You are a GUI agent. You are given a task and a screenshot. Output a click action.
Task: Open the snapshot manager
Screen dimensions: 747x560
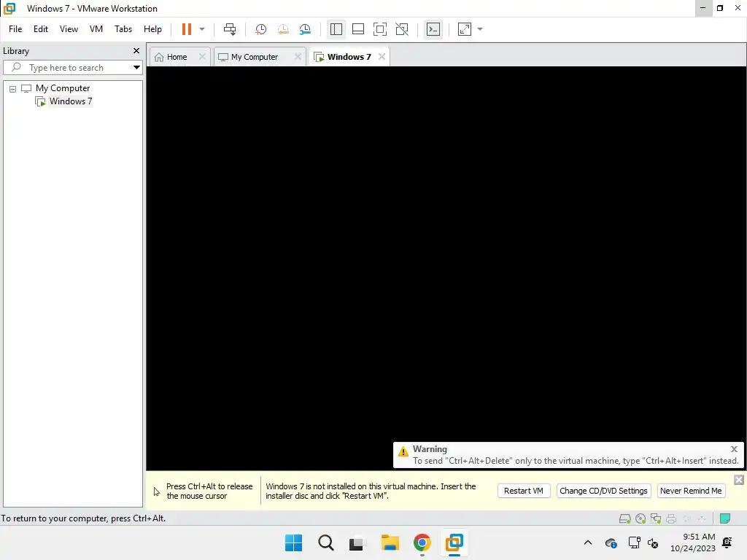[x=305, y=29]
